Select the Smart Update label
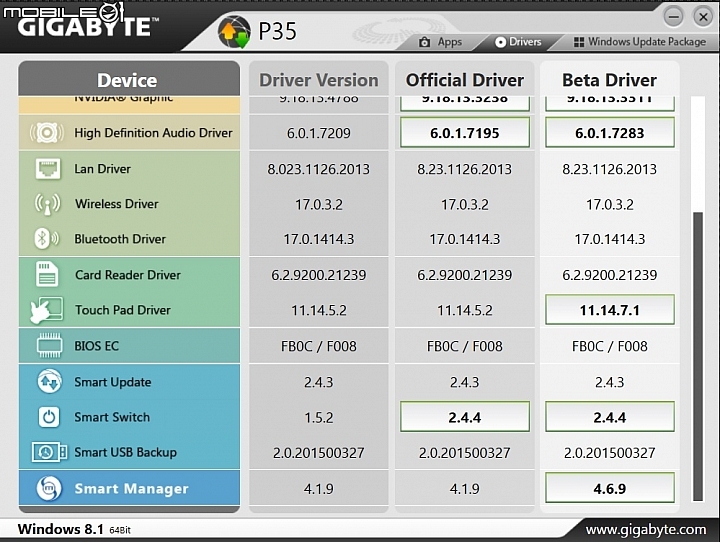Image resolution: width=720 pixels, height=542 pixels. tap(112, 382)
